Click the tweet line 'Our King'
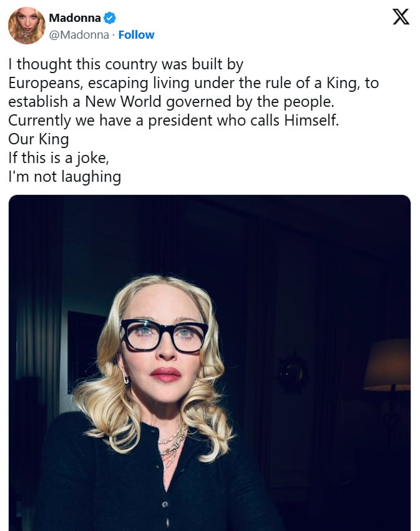The width and height of the screenshot is (420, 531). (x=39, y=139)
